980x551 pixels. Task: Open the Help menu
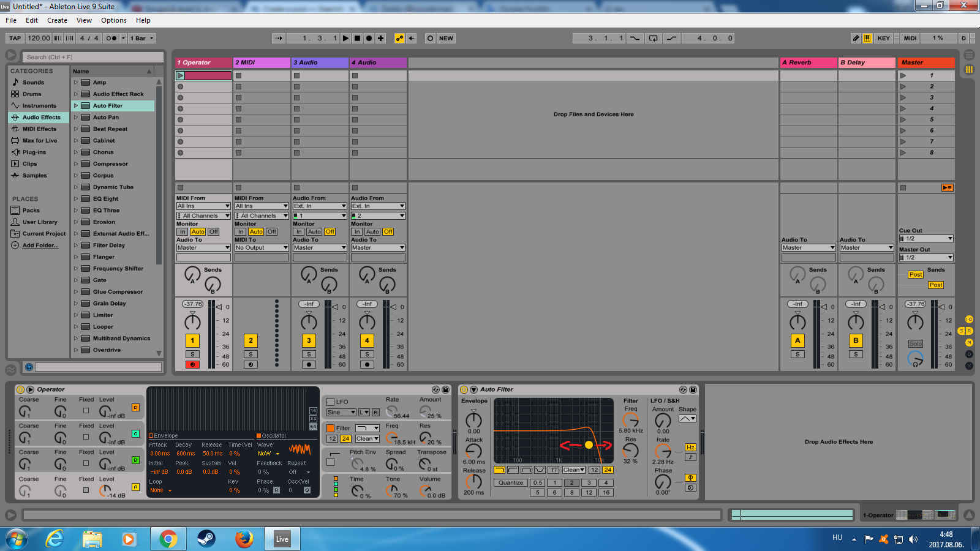tap(143, 20)
